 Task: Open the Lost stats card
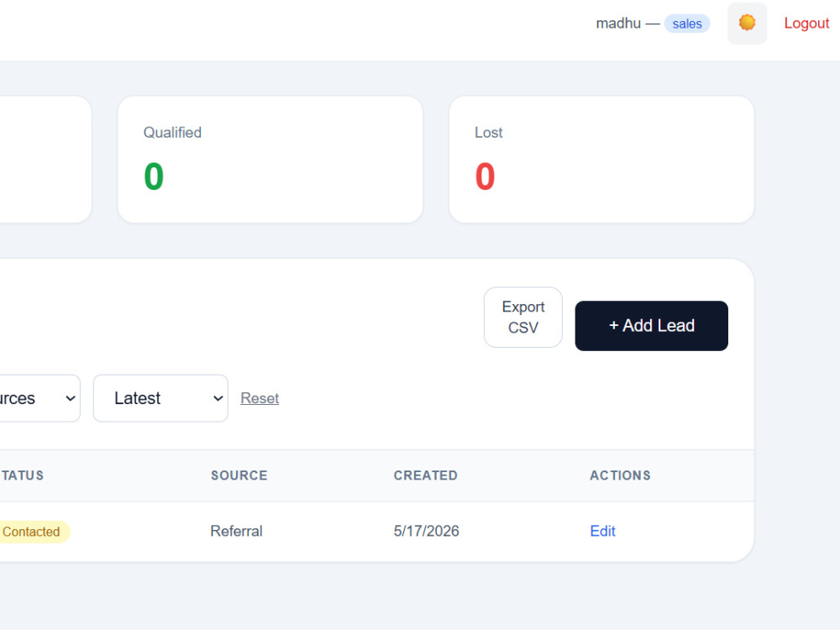click(601, 159)
